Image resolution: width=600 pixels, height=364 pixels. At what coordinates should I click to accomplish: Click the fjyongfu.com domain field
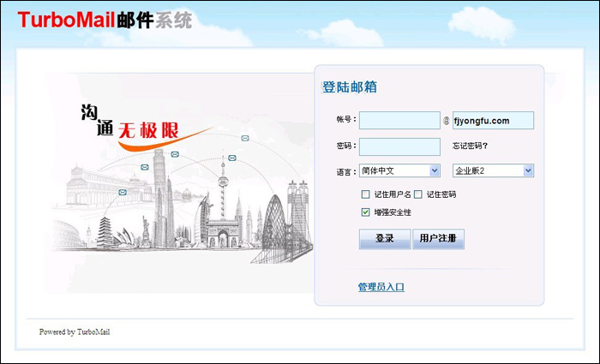(493, 121)
